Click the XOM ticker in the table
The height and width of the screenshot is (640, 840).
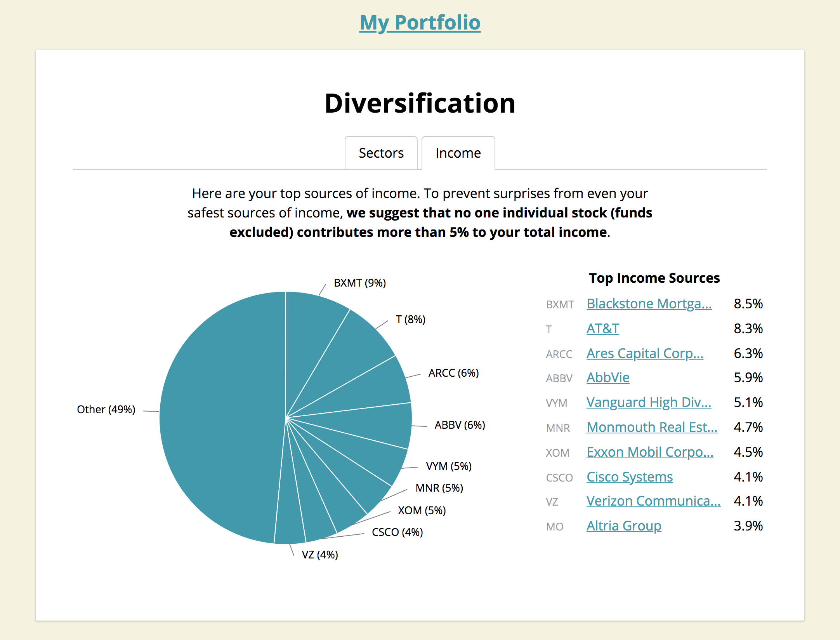pos(557,453)
